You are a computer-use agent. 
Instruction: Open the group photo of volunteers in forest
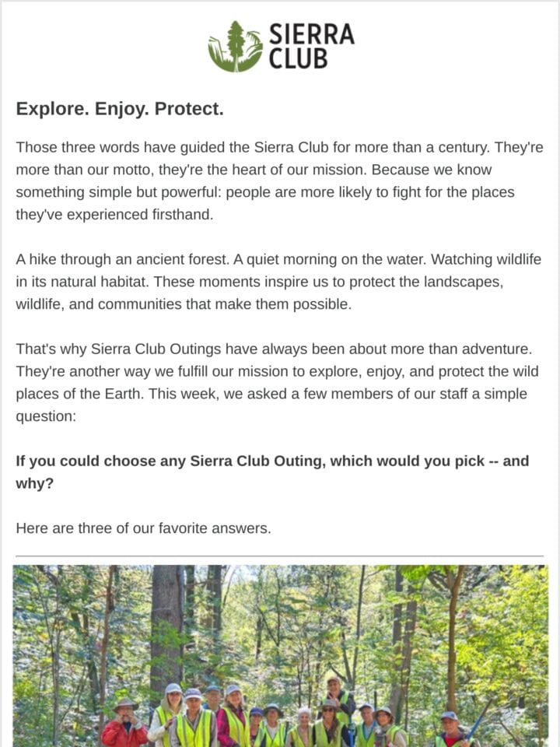[x=281, y=655]
